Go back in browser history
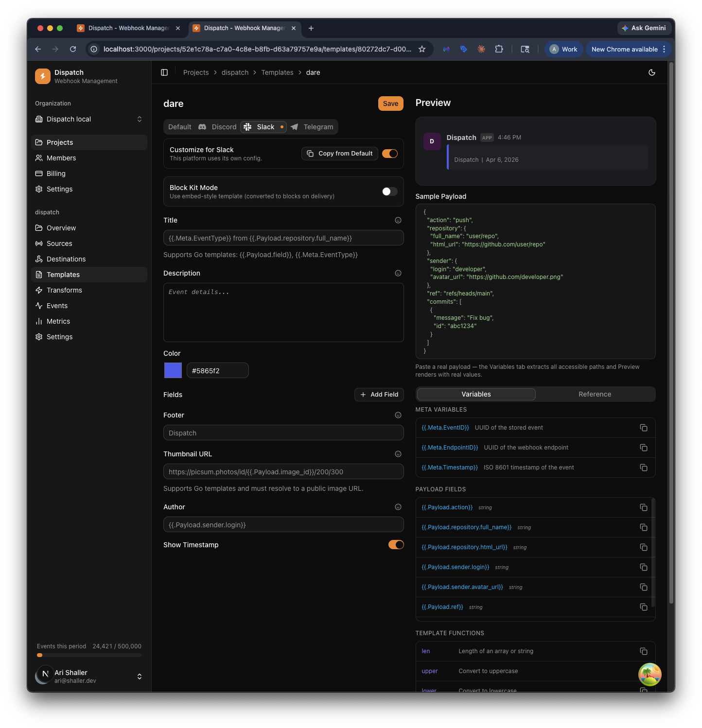702x728 pixels. pos(38,49)
